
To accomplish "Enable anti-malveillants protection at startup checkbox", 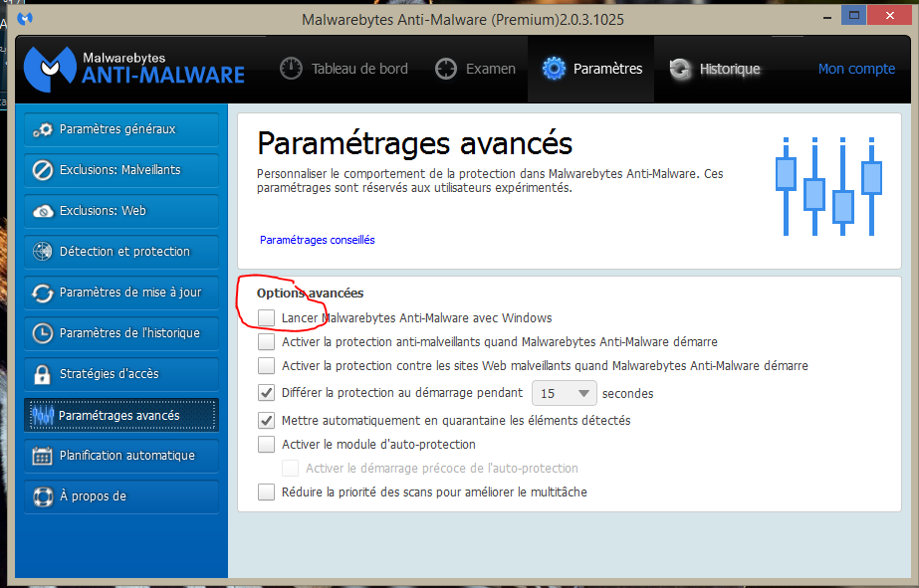I will 266,342.
